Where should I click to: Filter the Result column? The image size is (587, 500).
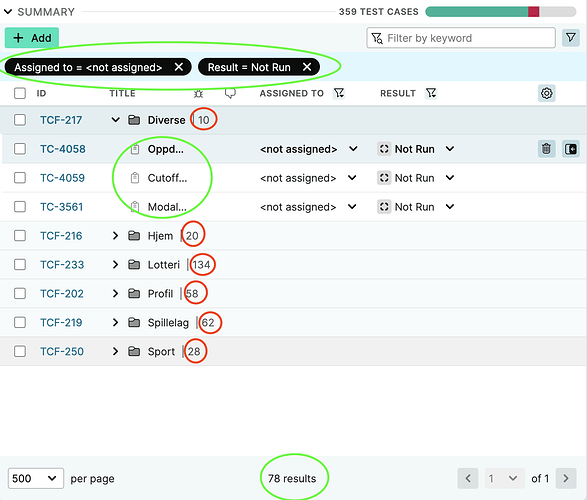pyautogui.click(x=431, y=93)
